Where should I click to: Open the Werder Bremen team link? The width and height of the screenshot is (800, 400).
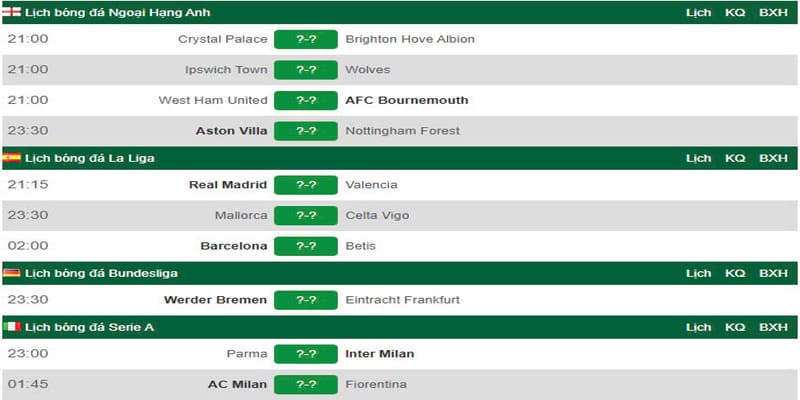pos(215,299)
